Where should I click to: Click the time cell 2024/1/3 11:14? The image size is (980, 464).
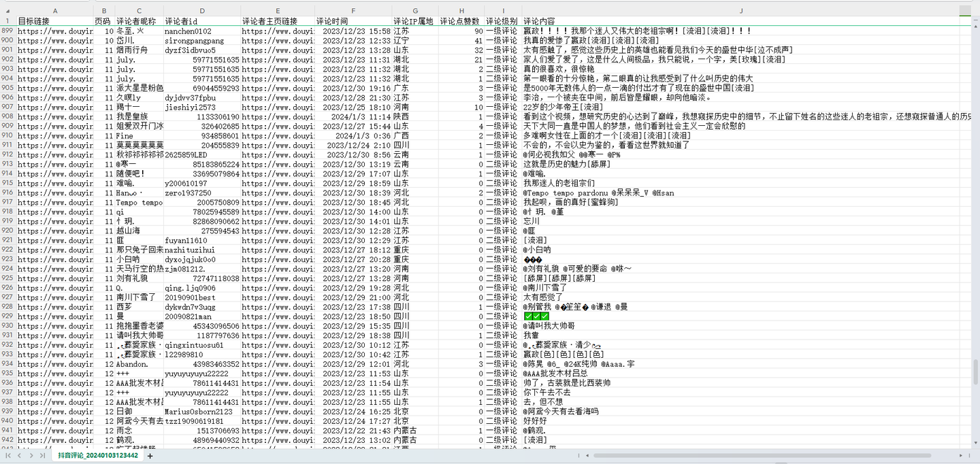(x=353, y=116)
